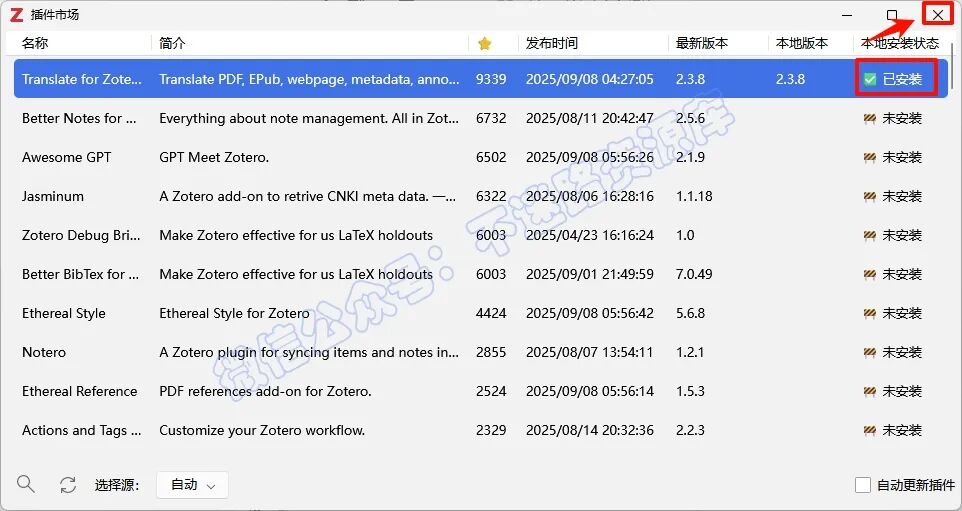Click not-installed icon for Jasminum row
This screenshot has width=962, height=511.
(869, 196)
